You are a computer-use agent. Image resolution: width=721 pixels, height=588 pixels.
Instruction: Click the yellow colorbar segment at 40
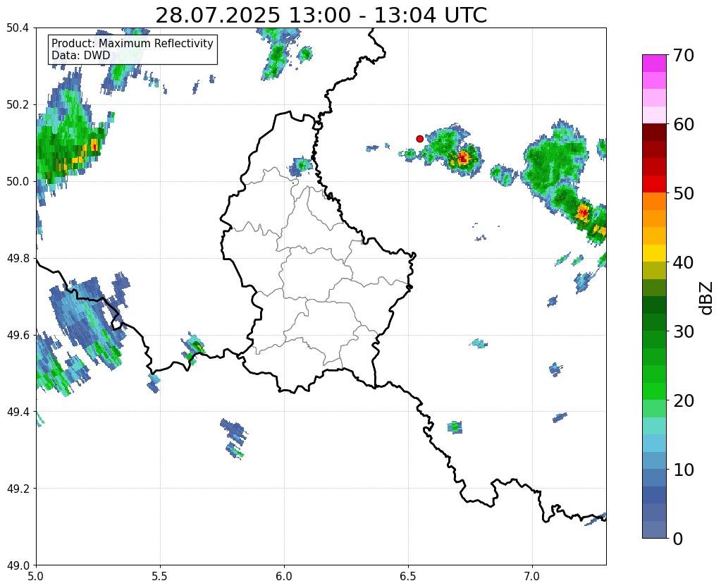(x=654, y=253)
